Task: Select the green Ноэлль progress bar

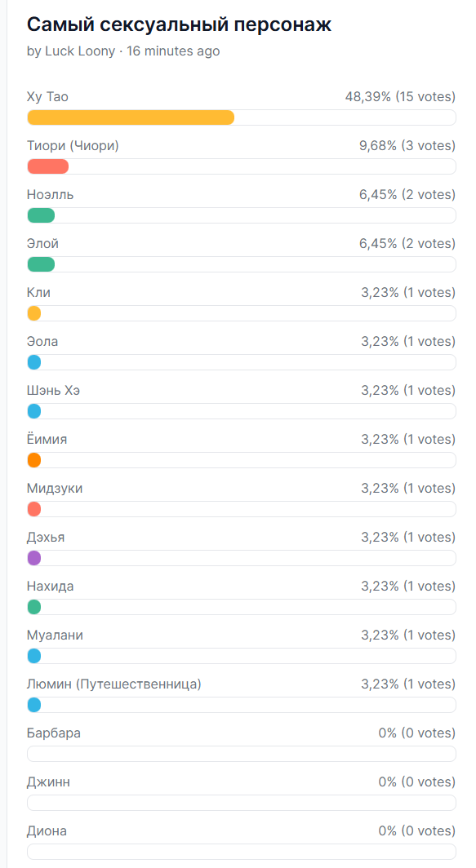Action: click(x=41, y=215)
